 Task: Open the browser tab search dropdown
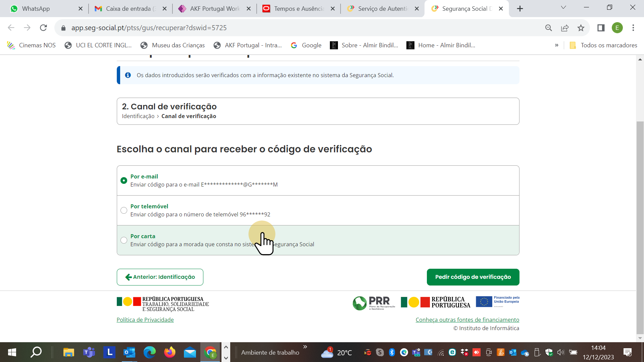(x=563, y=7)
